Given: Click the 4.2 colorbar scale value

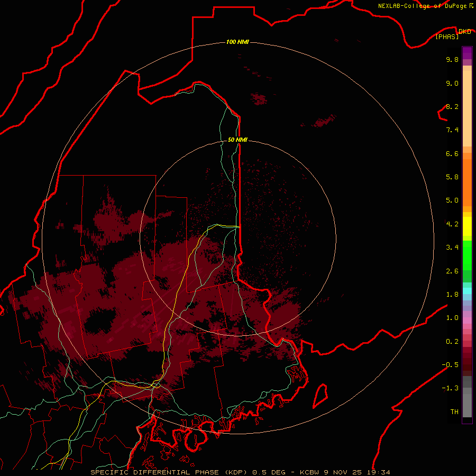Looking at the screenshot, I should tap(452, 224).
